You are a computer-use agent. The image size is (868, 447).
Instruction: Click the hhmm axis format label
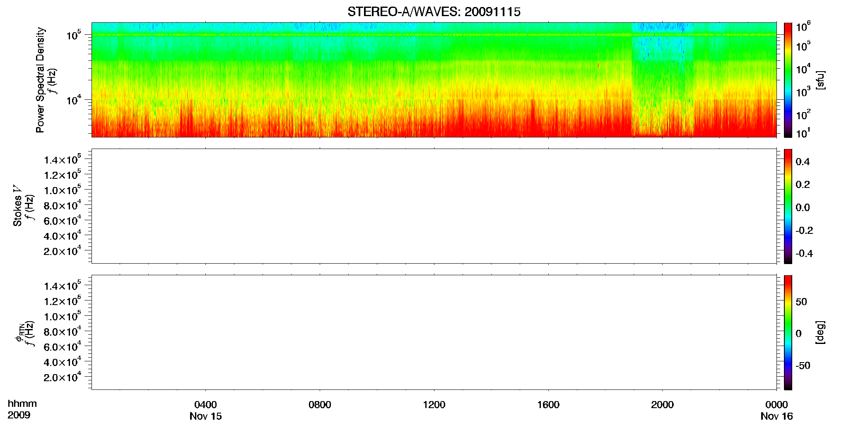coord(22,404)
